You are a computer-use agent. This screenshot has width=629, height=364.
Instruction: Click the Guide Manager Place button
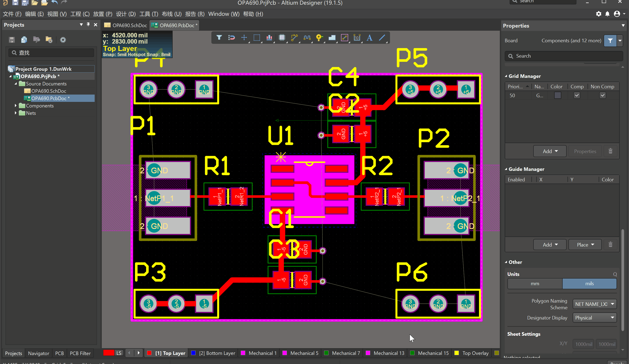pyautogui.click(x=585, y=245)
